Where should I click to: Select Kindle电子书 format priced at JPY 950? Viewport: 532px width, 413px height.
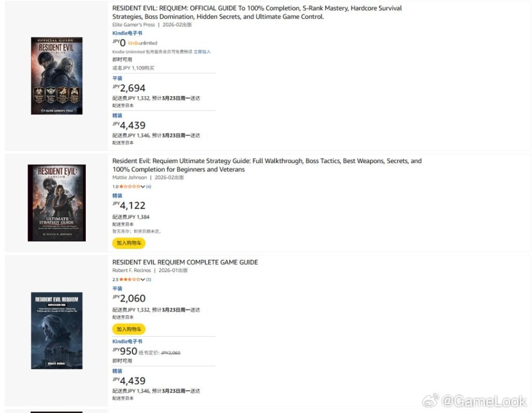pyautogui.click(x=127, y=341)
